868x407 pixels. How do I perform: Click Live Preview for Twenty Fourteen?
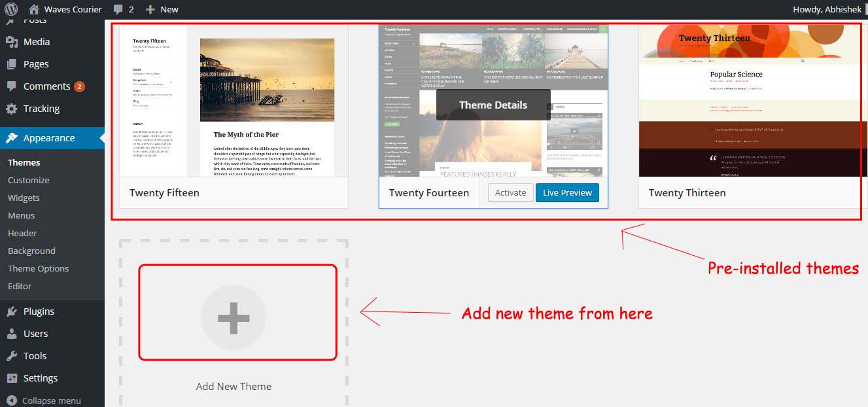coord(567,192)
